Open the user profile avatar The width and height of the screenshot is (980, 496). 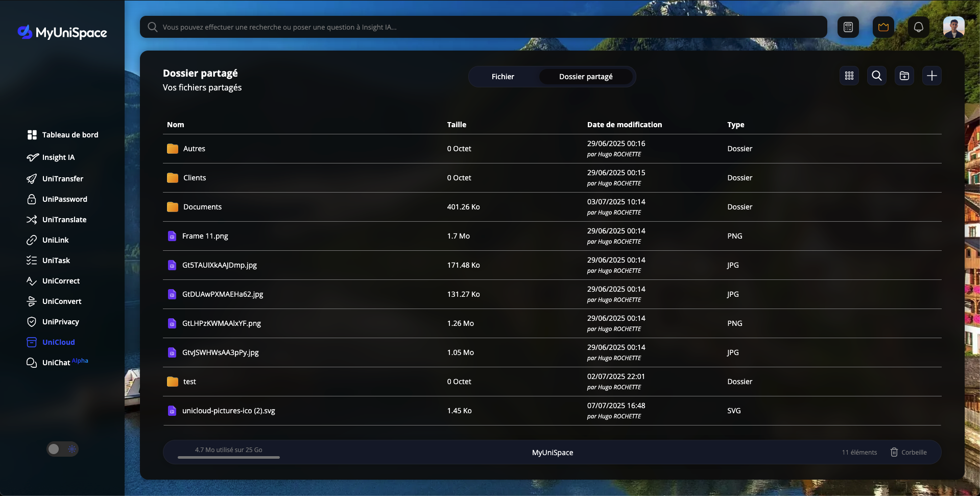pos(953,27)
